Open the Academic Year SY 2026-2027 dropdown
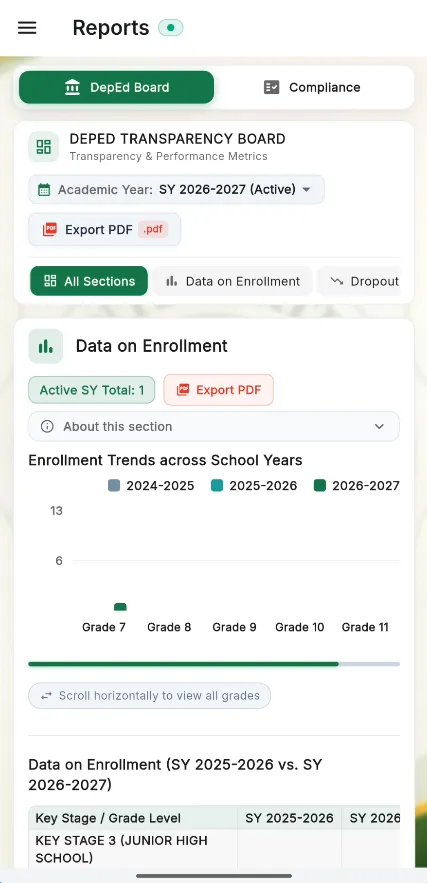The height and width of the screenshot is (883, 427). 176,189
